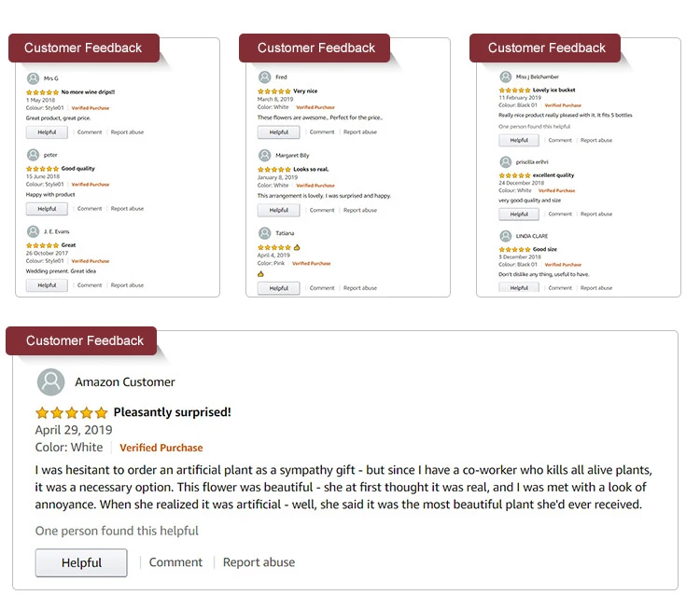
Task: Click the Pleasantly surprised! review title
Action: [x=173, y=412]
